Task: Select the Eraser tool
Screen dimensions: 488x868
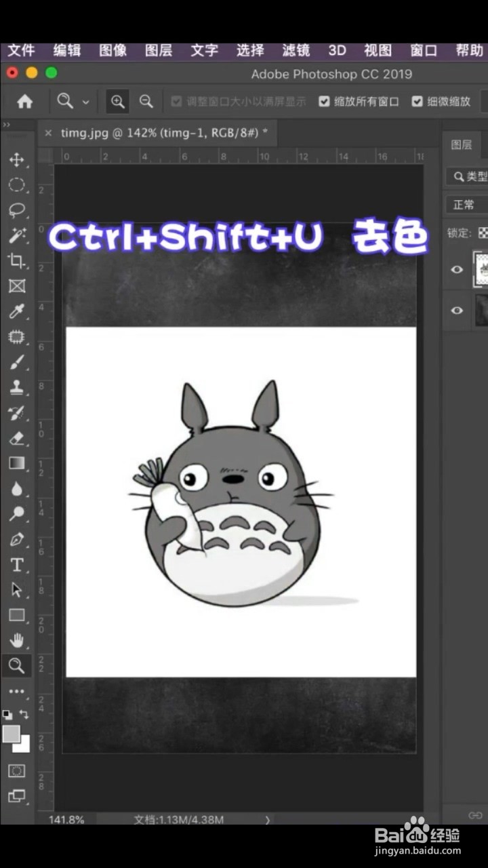Action: (x=16, y=439)
